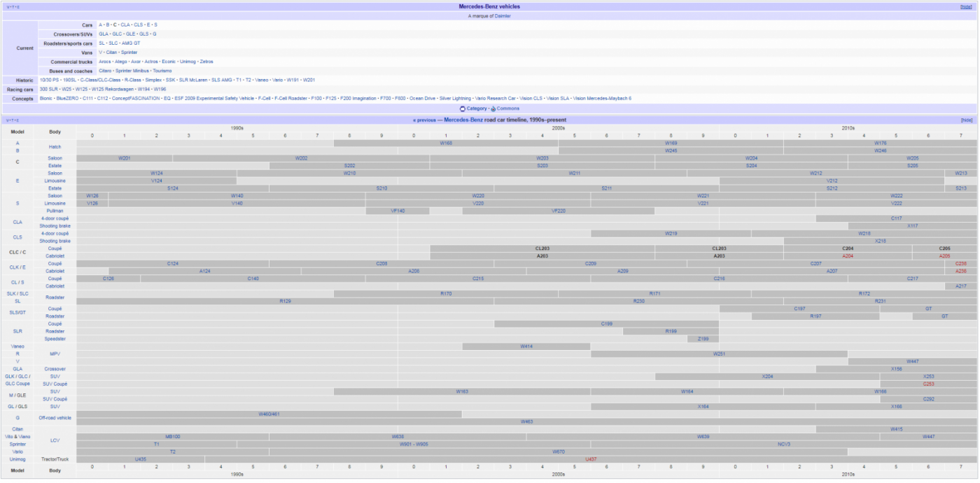Click the W140 saloon timeline cell
The image size is (980, 483).
click(237, 196)
